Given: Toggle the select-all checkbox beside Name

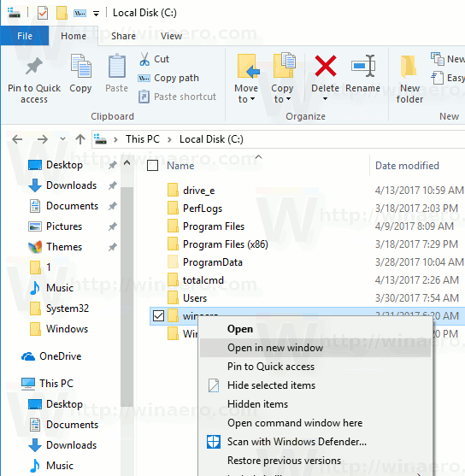Looking at the screenshot, I should (x=152, y=166).
